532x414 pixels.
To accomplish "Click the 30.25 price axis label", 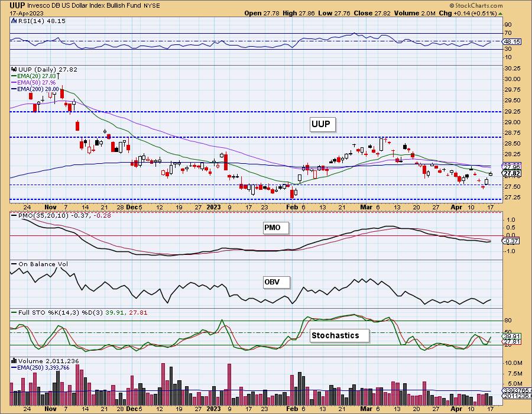I will tap(512, 68).
